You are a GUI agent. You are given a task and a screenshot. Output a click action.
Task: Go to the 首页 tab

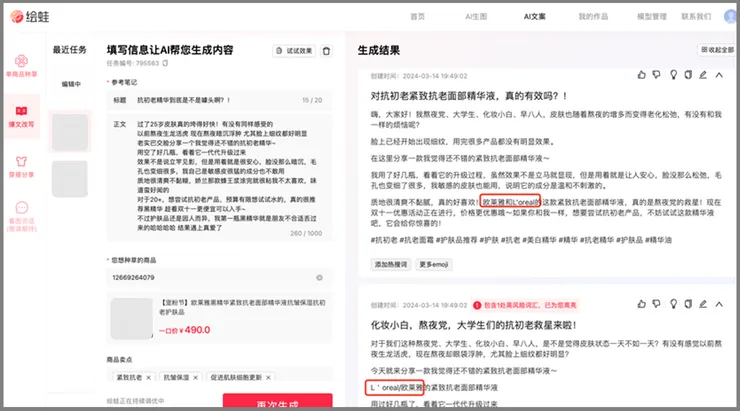click(417, 17)
